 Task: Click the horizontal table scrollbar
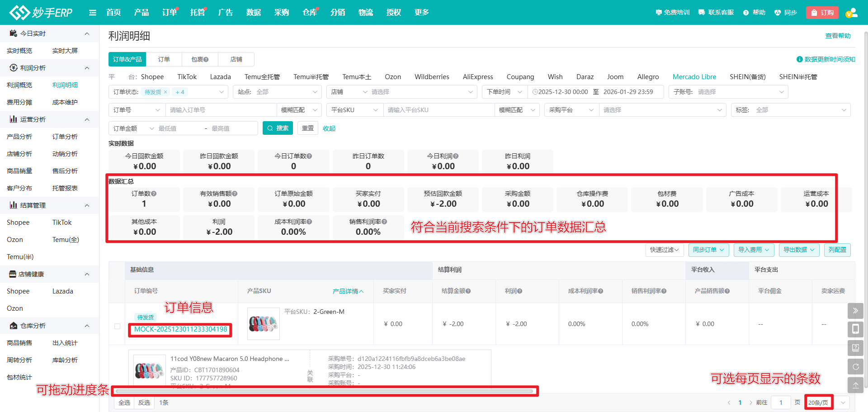324,391
